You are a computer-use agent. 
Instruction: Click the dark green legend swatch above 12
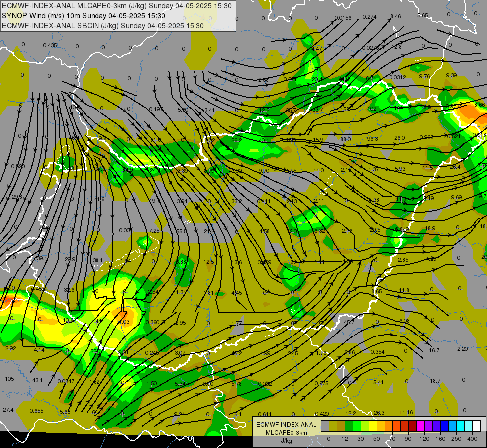coord(349,426)
